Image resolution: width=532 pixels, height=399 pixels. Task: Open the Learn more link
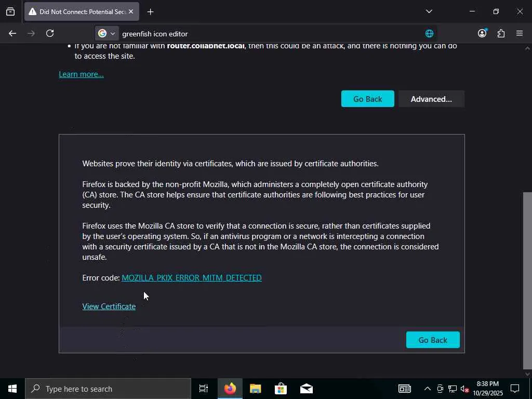pos(82,74)
